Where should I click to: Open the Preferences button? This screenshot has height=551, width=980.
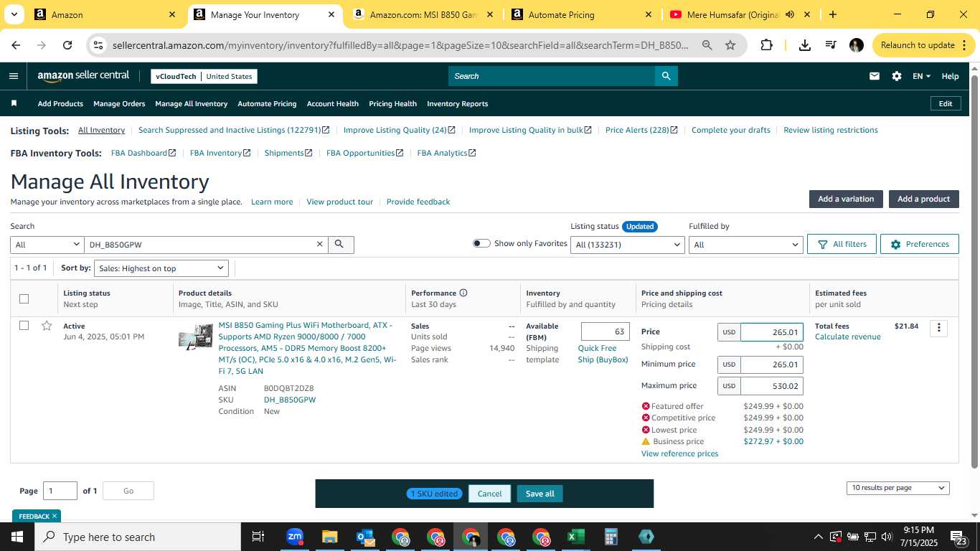click(920, 244)
